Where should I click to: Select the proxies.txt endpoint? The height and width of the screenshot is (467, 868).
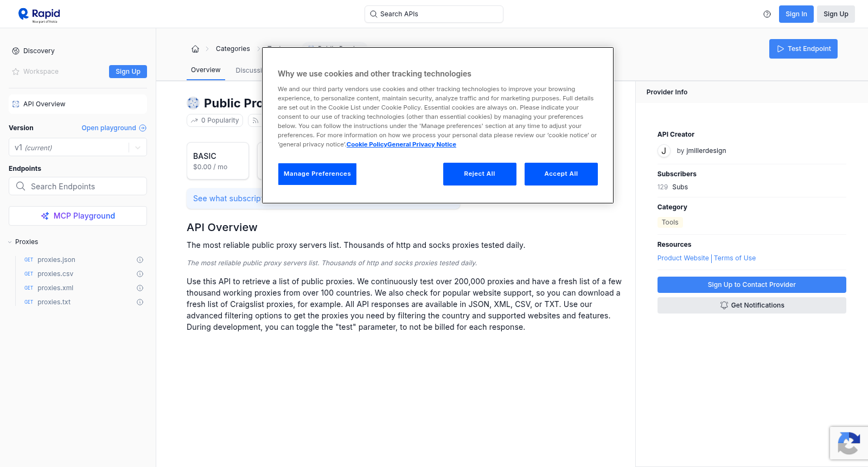(x=54, y=302)
